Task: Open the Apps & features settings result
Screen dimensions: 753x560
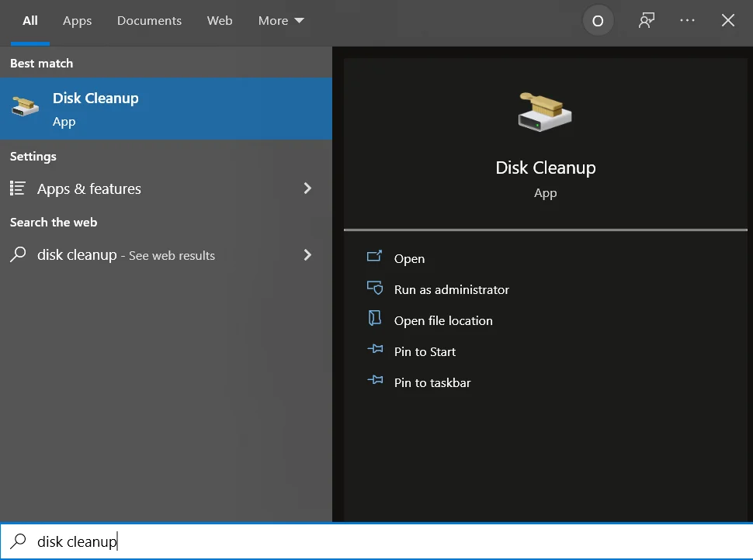Action: pos(165,188)
